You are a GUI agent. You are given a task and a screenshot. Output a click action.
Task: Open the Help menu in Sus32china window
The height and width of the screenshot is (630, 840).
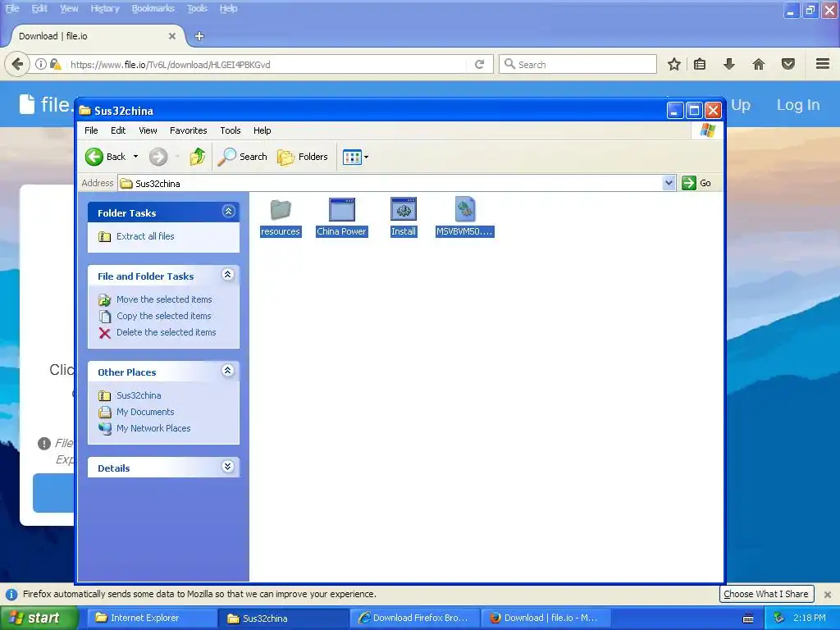point(262,130)
